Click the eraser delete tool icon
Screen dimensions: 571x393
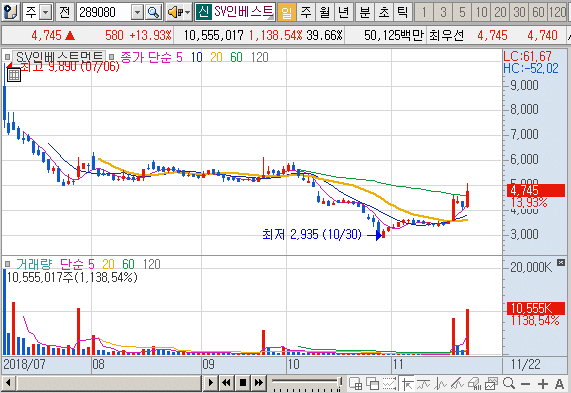click(474, 384)
